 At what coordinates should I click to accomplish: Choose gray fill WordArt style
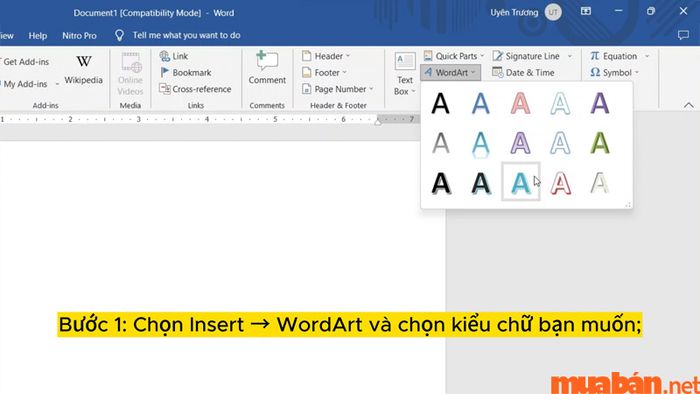click(x=441, y=143)
